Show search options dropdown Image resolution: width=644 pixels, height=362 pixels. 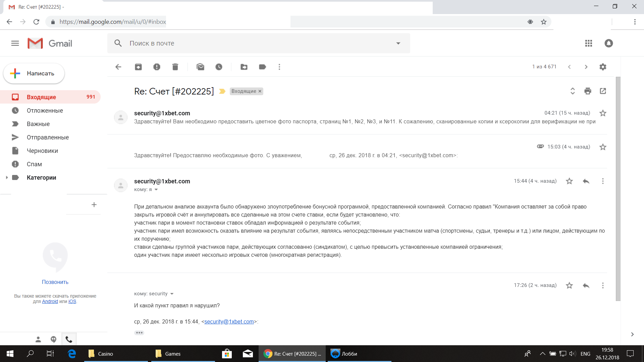click(398, 43)
